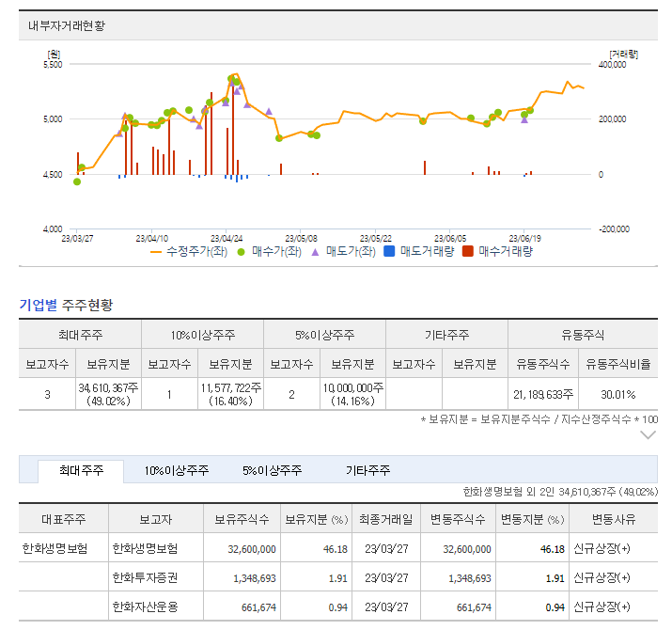672x630 pixels.
Task: Click the 유동주식 group header
Action: [583, 335]
